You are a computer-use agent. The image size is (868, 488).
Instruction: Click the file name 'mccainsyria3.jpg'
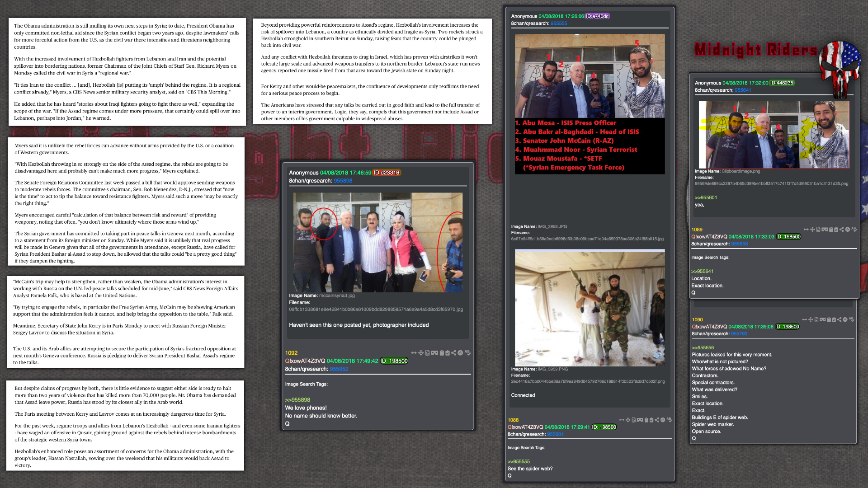(x=337, y=296)
